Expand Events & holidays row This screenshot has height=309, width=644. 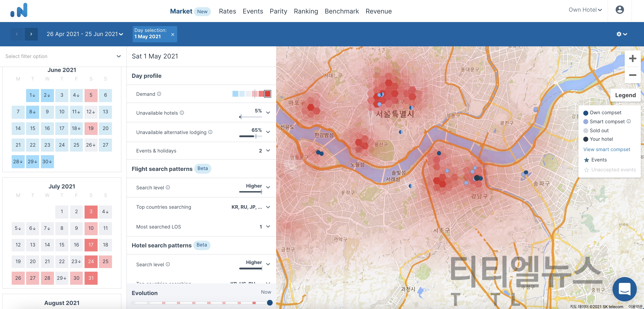[268, 150]
